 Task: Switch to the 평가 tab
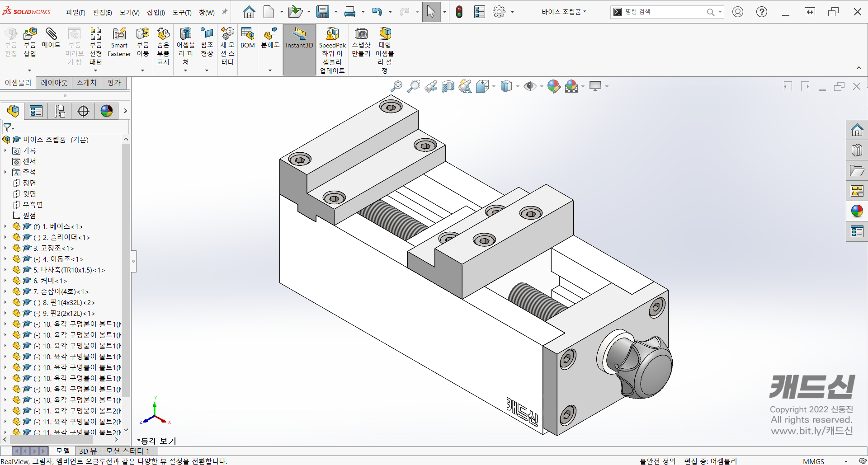pyautogui.click(x=114, y=83)
